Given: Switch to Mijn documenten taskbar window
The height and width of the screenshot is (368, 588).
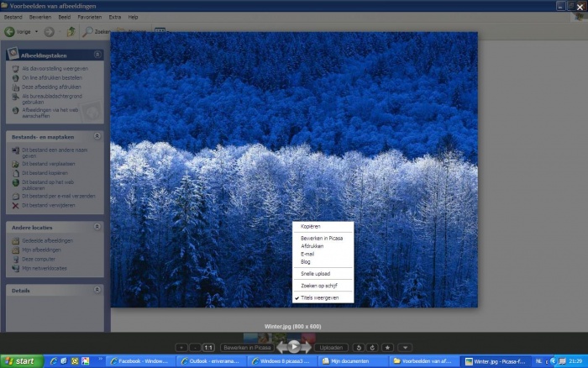Looking at the screenshot, I should (354, 361).
